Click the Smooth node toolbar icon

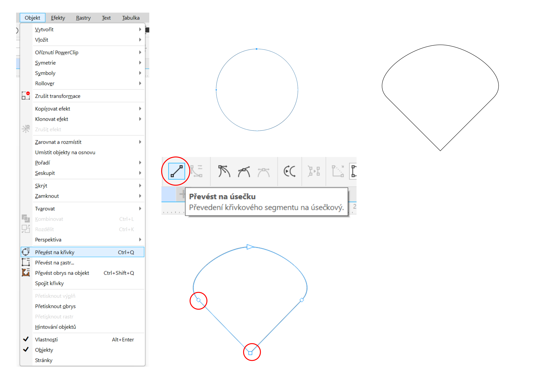(244, 171)
